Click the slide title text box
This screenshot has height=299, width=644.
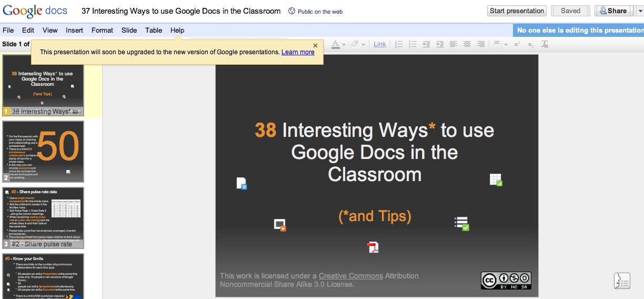[375, 152]
